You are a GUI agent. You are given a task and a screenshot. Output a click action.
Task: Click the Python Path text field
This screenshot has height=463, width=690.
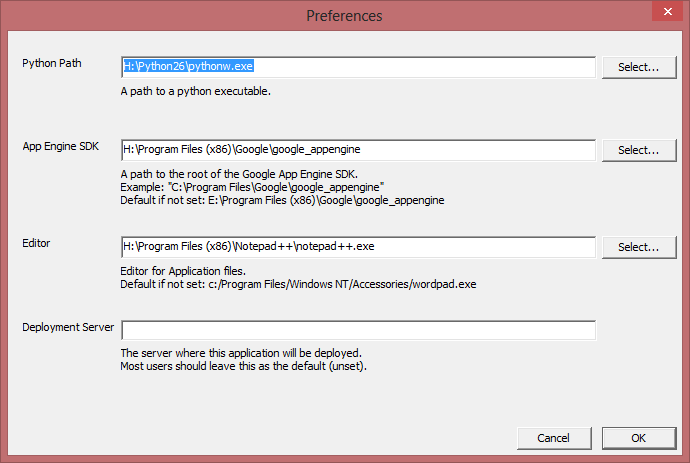[x=358, y=67]
